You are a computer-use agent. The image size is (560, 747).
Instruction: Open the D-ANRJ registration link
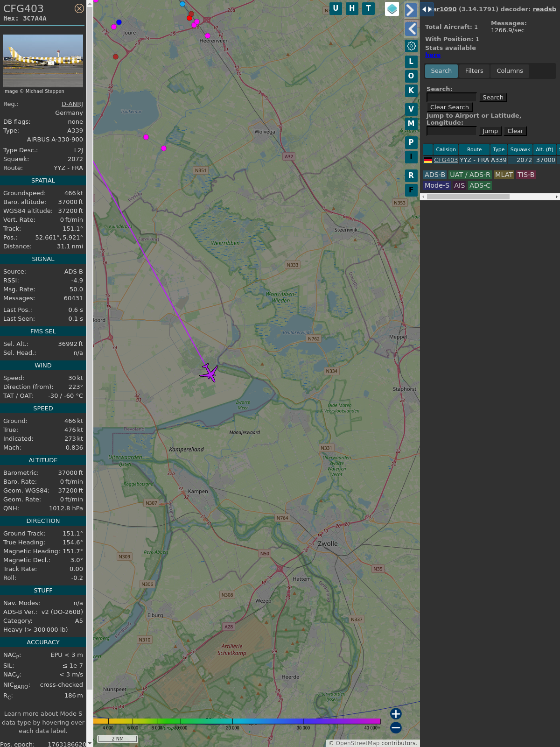(x=72, y=104)
